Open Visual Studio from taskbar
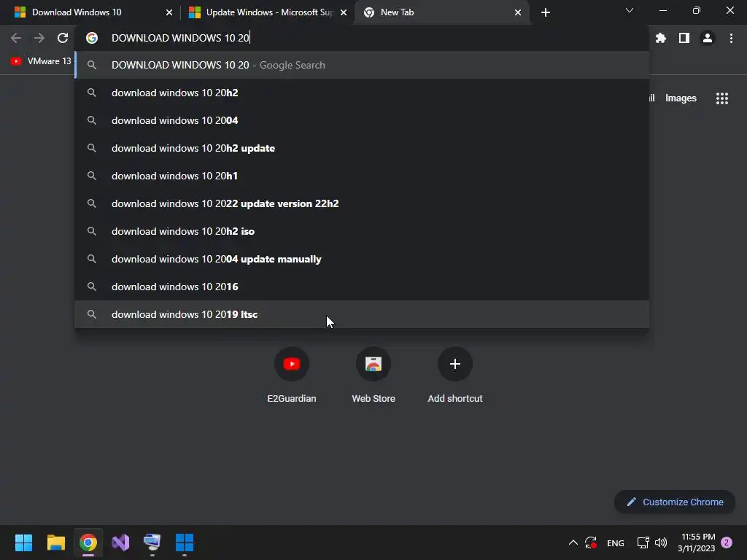 coord(120,542)
